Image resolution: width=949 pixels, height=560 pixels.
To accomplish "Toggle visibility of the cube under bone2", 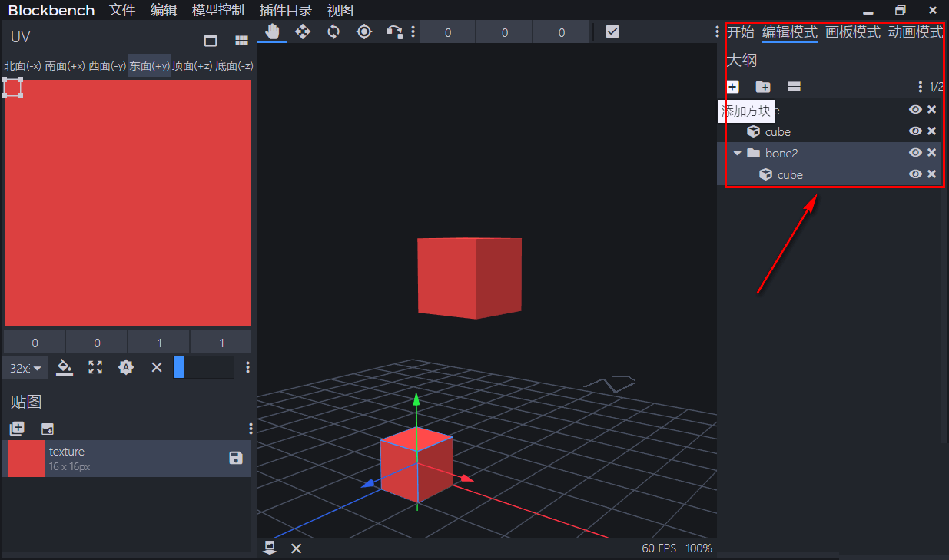I will tap(915, 174).
